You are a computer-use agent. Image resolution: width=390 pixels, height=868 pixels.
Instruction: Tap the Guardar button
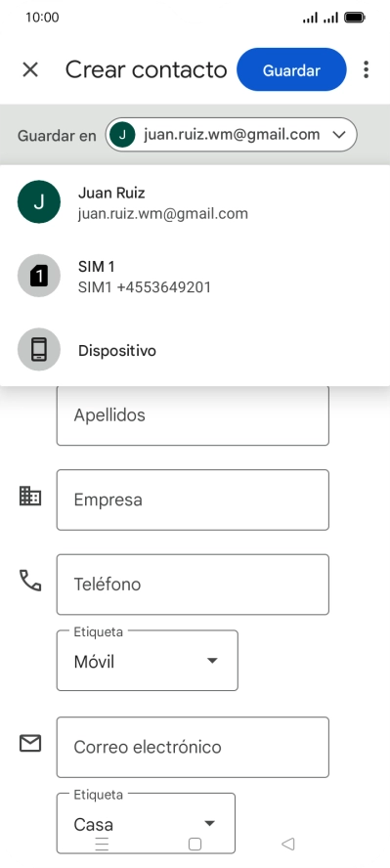(291, 69)
